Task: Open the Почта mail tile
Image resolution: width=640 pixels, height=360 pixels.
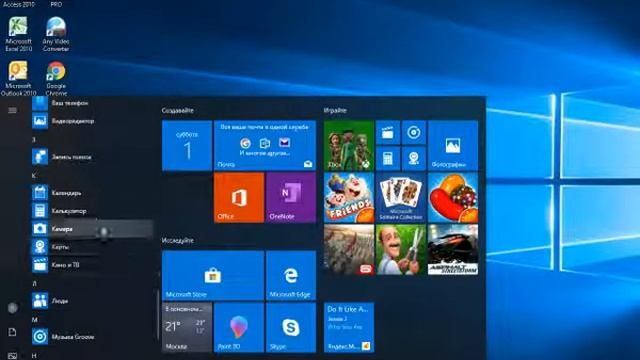Action: point(265,145)
